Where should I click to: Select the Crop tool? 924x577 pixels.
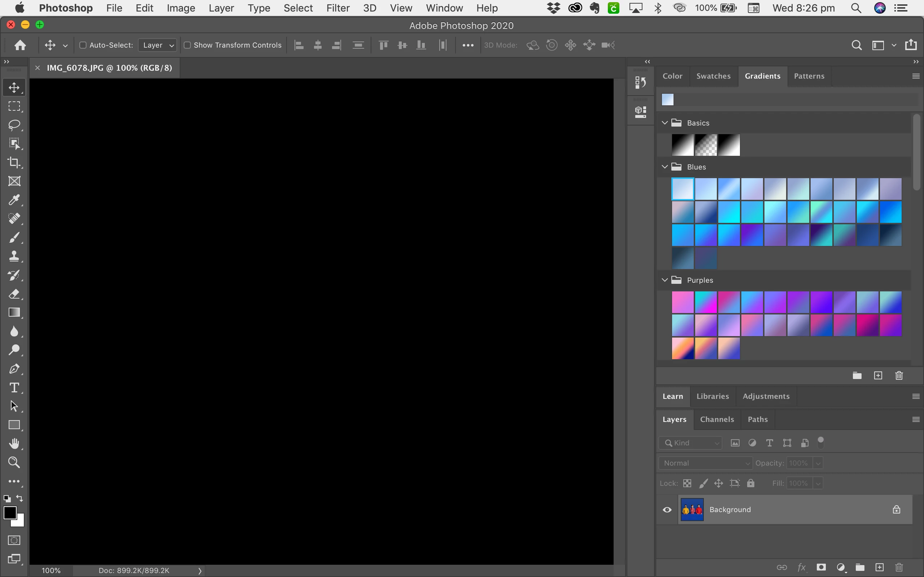[x=14, y=162]
